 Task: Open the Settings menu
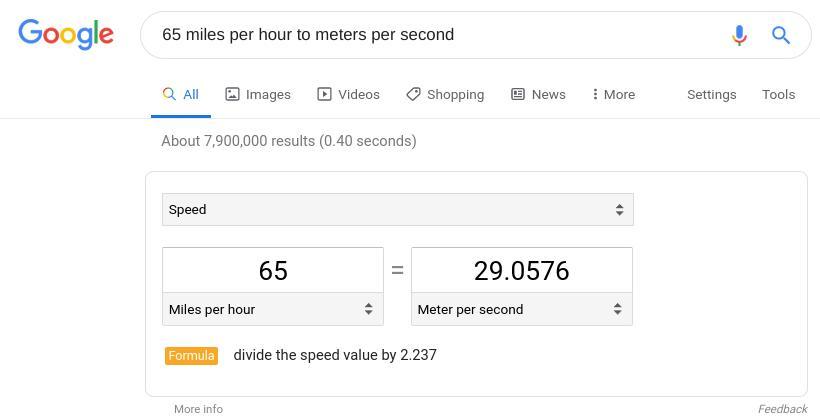pyautogui.click(x=711, y=94)
